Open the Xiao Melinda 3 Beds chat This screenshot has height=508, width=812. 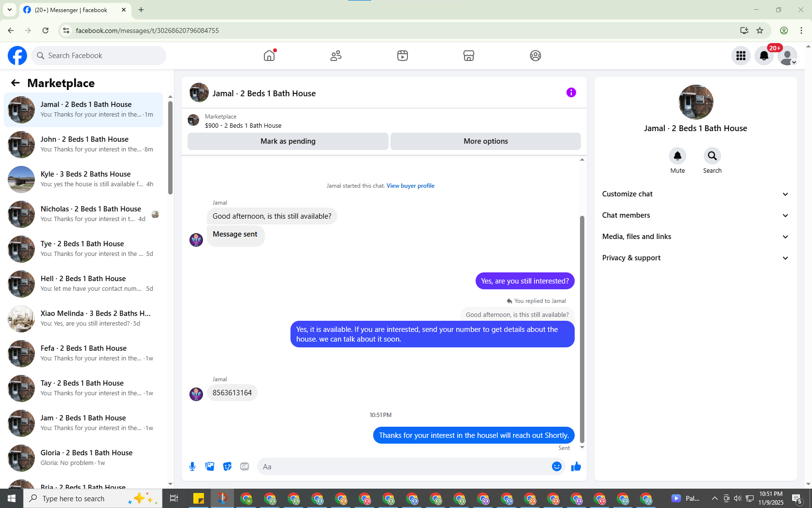click(83, 319)
